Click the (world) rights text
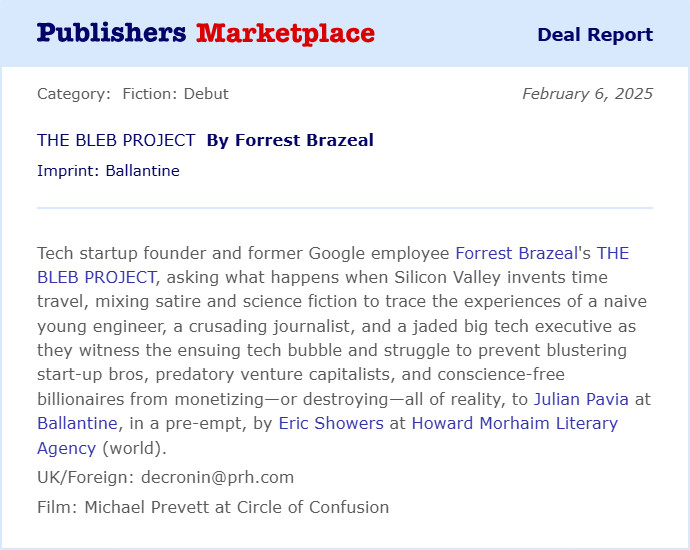The height and width of the screenshot is (550, 690). pos(134,448)
